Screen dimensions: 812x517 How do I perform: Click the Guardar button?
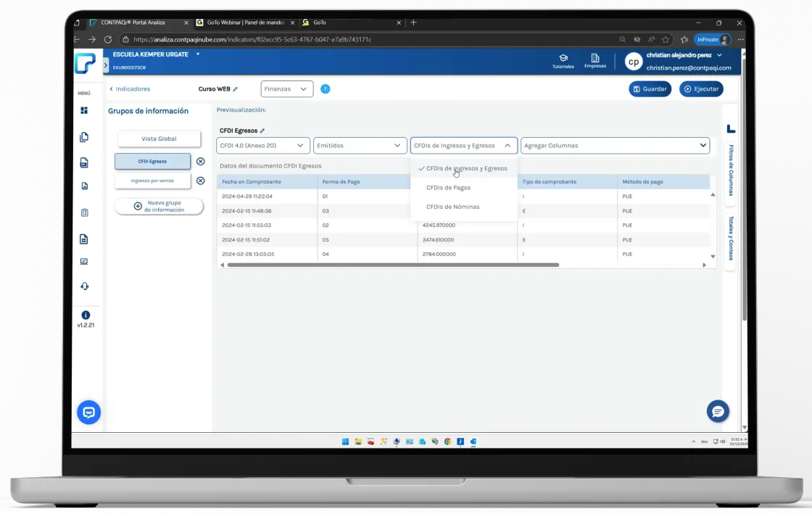click(x=650, y=89)
